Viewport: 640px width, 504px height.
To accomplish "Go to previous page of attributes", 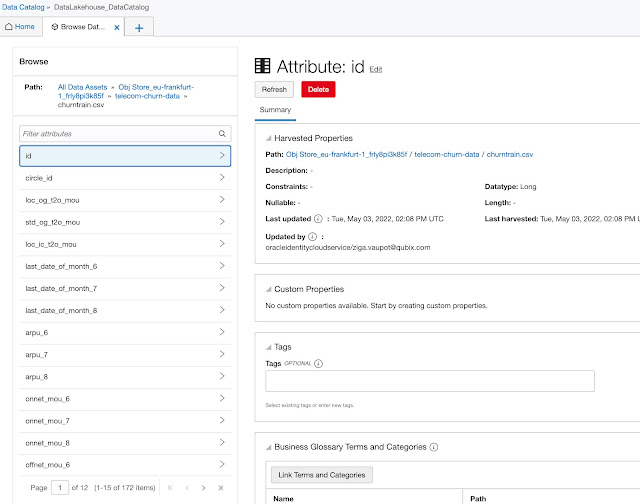I will 187,488.
